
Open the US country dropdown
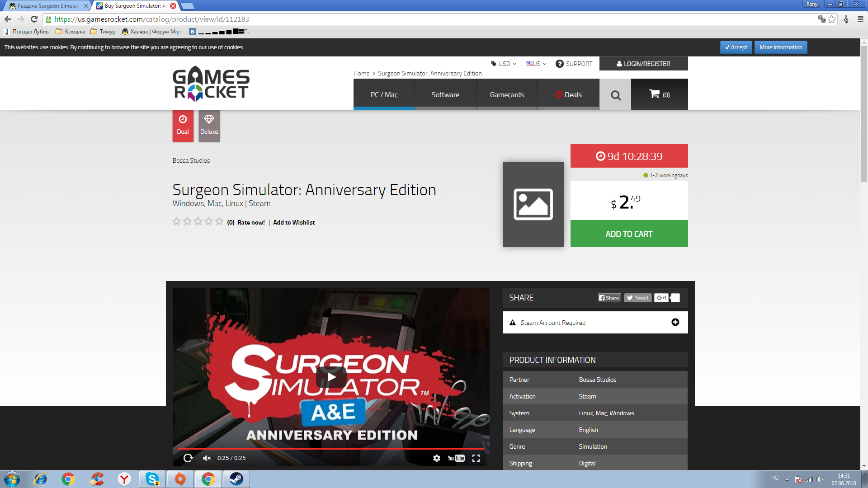[536, 64]
